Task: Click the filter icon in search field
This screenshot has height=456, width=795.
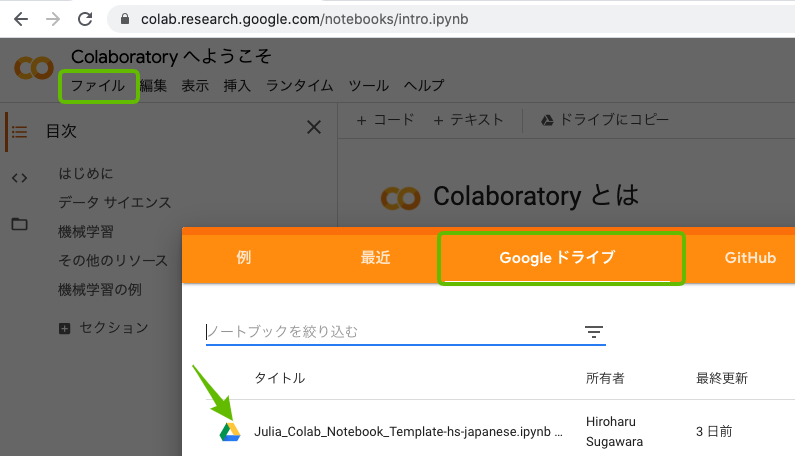Action: click(594, 332)
